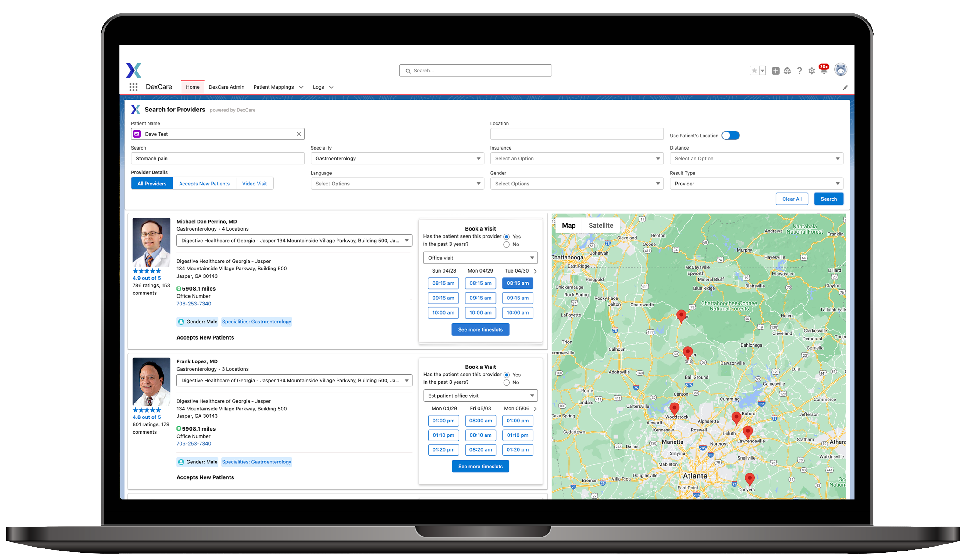Open the Trailhead learning icon
This screenshot has height=560, width=976.
tap(788, 71)
